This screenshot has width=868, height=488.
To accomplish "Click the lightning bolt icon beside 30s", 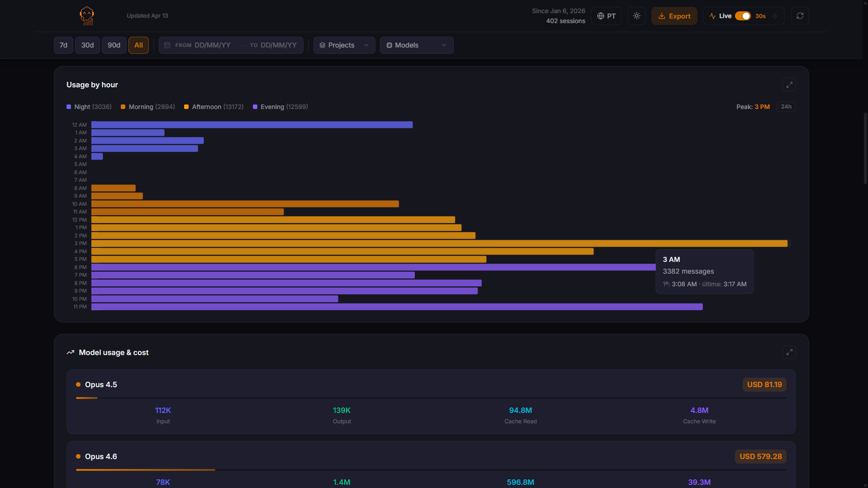I will coord(775,16).
